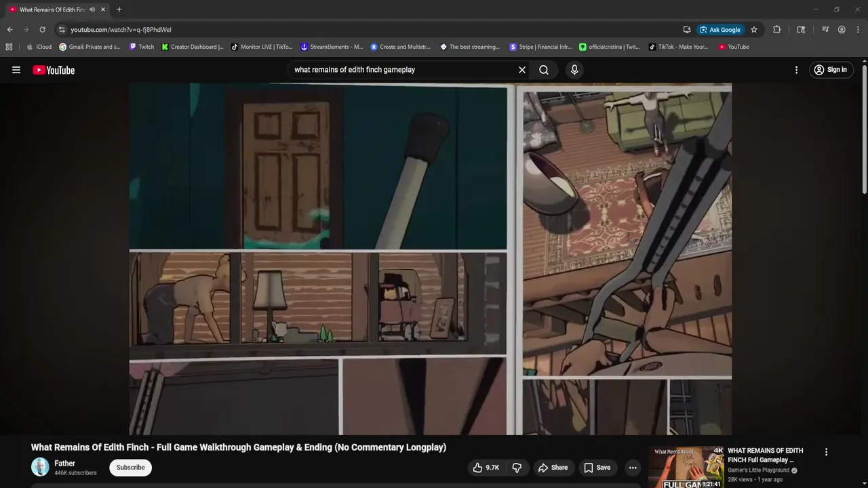Open Stripe Financial bookmark
The height and width of the screenshot is (488, 868).
540,47
